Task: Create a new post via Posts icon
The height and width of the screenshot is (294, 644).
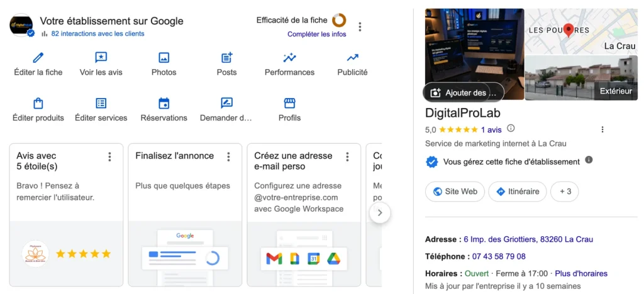Action: point(226,57)
